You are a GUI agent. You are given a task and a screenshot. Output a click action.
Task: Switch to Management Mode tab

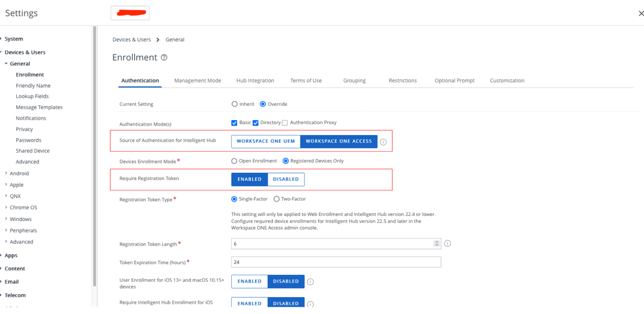click(197, 80)
